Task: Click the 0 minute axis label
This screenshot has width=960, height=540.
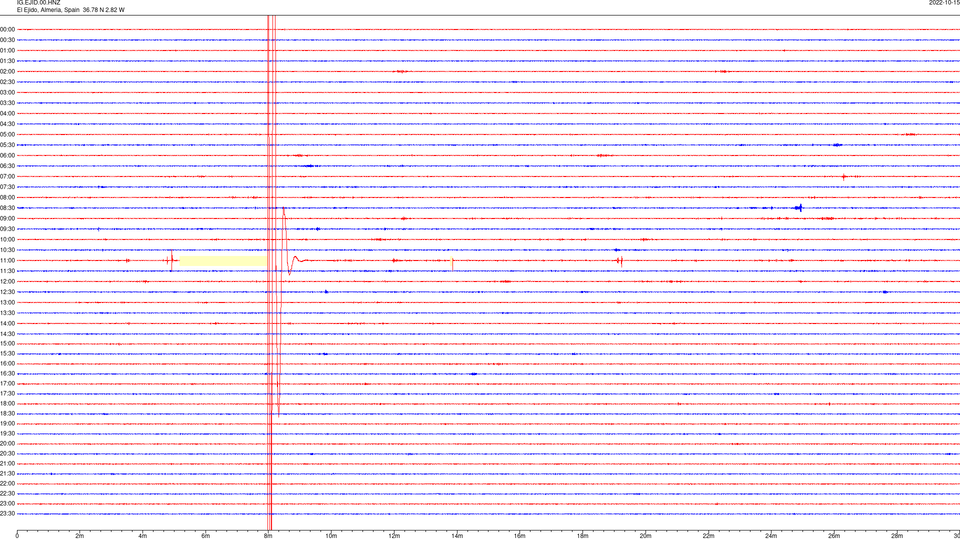Action: [17, 536]
